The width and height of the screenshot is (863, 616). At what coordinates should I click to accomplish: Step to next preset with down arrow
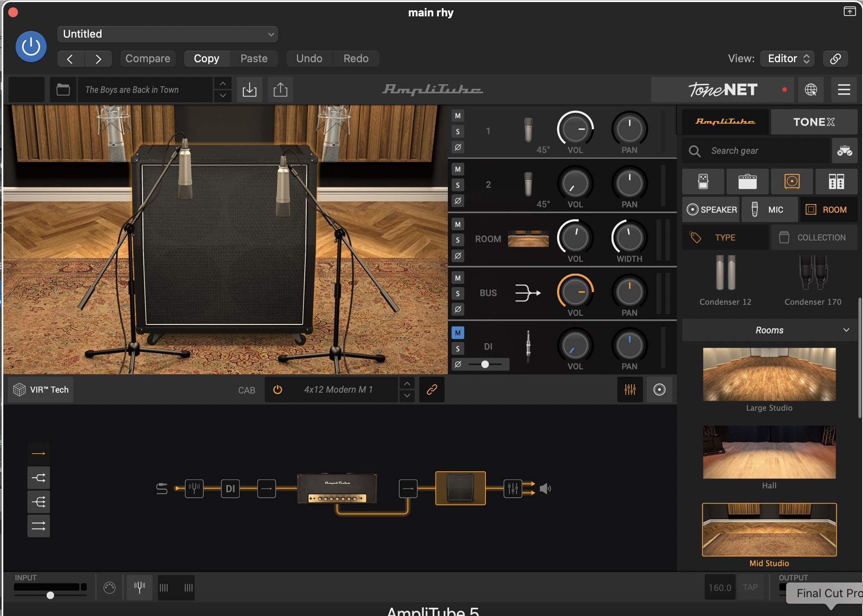point(222,96)
